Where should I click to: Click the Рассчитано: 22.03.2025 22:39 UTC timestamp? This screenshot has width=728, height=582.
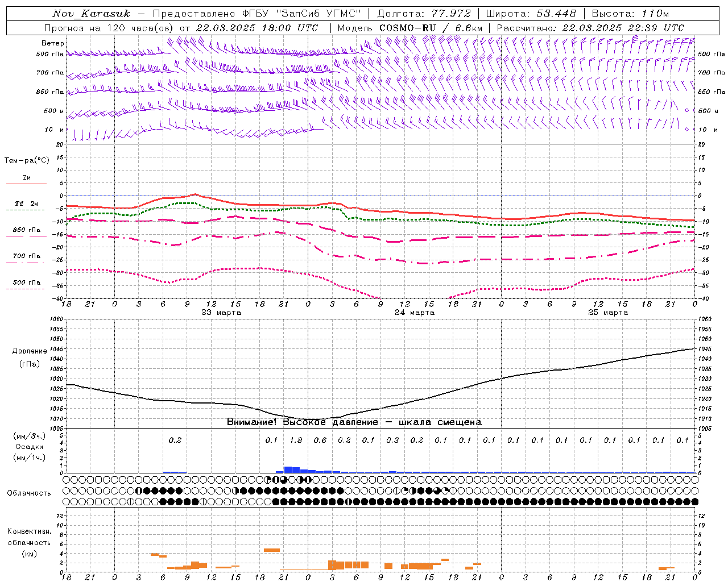pyautogui.click(x=590, y=28)
